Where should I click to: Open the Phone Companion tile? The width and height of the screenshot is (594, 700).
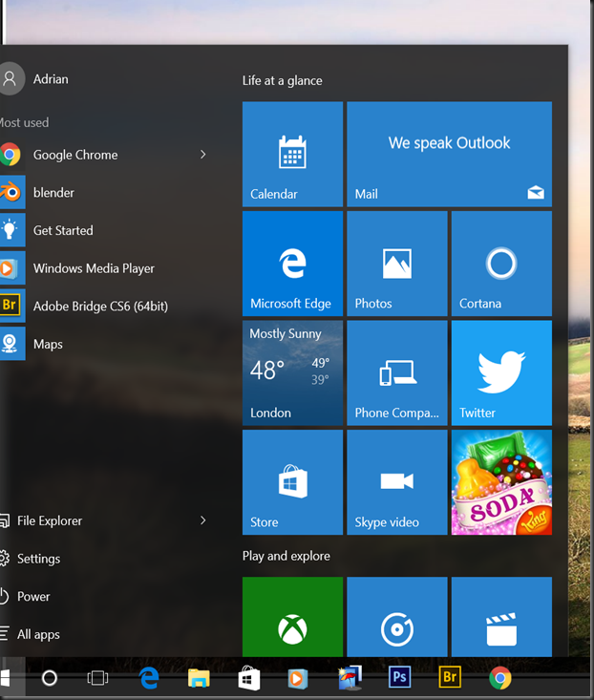click(396, 372)
